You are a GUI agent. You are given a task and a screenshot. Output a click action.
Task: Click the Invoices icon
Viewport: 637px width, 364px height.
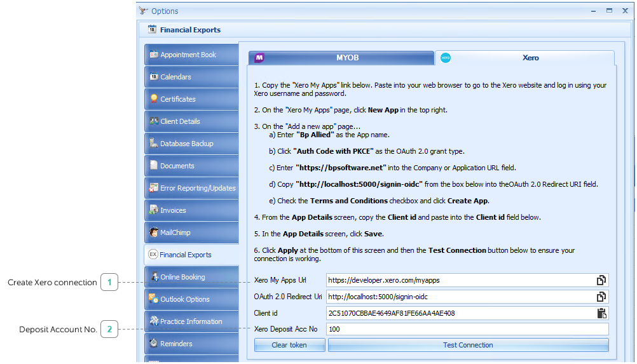154,210
